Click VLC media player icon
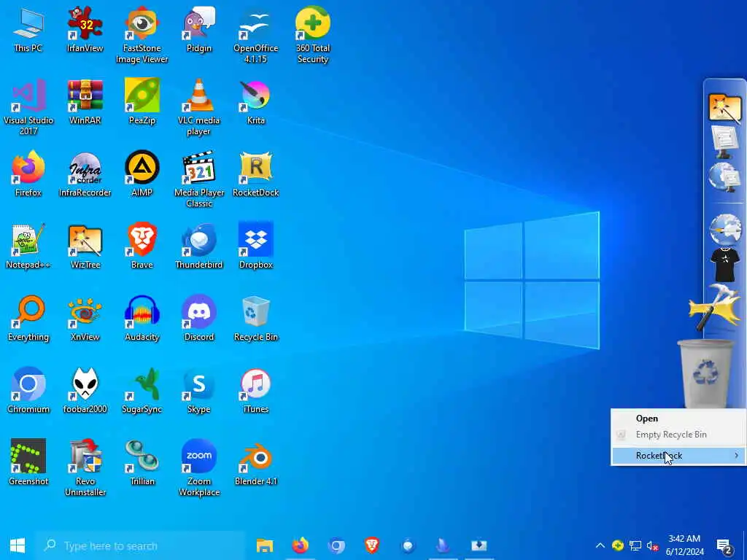 coord(199,107)
